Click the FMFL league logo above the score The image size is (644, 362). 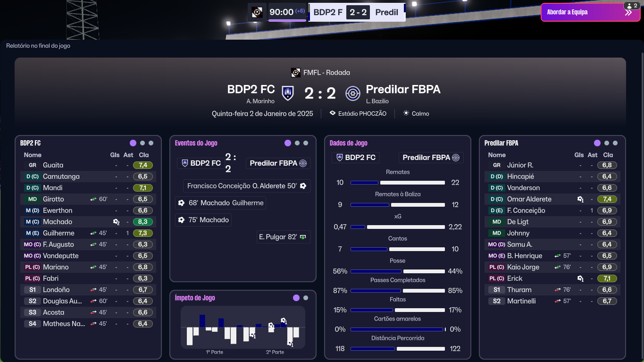(296, 73)
